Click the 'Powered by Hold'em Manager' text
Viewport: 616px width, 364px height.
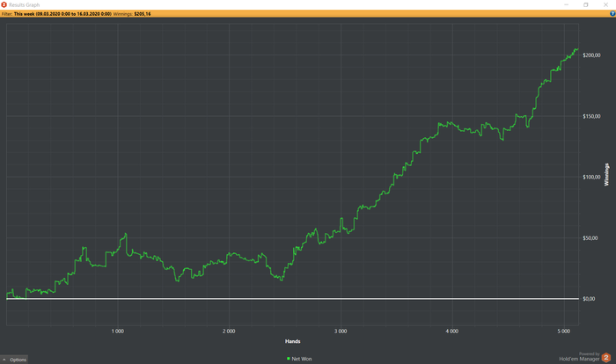point(579,357)
